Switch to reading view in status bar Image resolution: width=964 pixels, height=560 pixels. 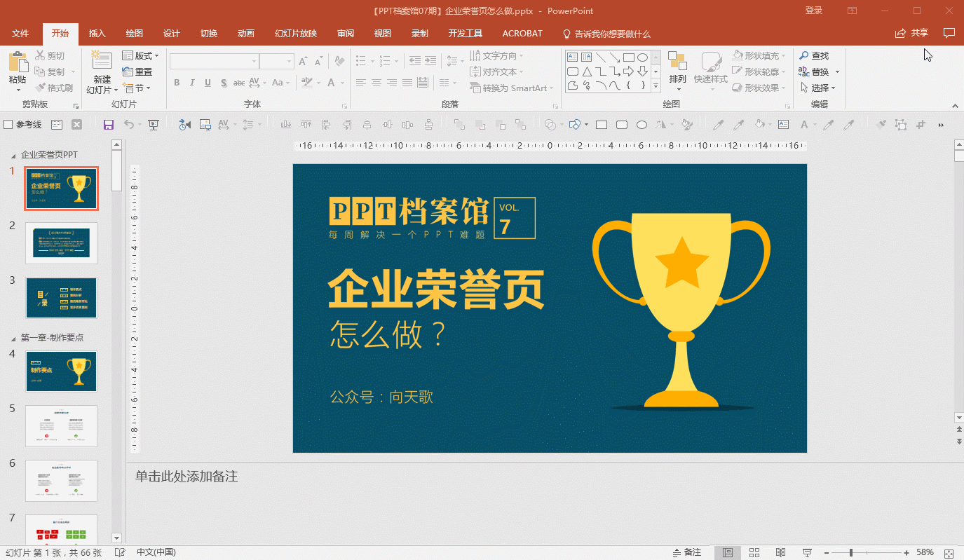[x=780, y=552]
